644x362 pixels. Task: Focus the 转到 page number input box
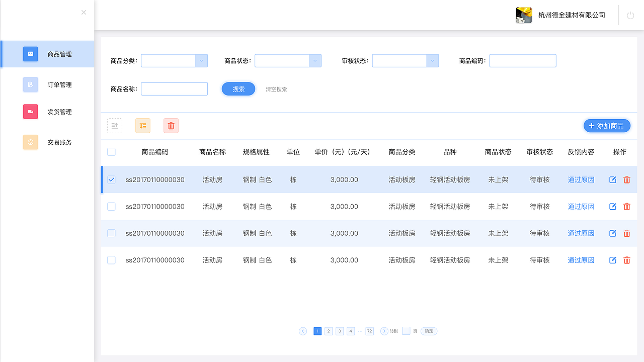coord(406,331)
